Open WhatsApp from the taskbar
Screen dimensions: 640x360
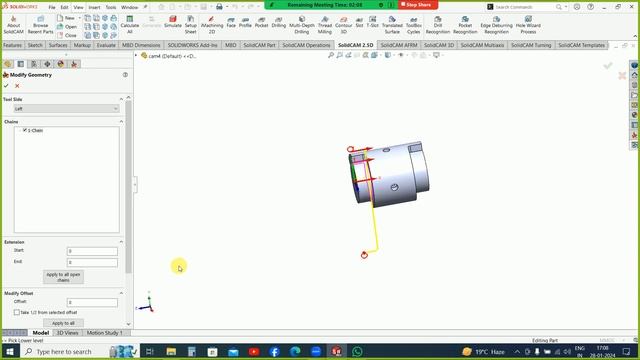point(357,351)
